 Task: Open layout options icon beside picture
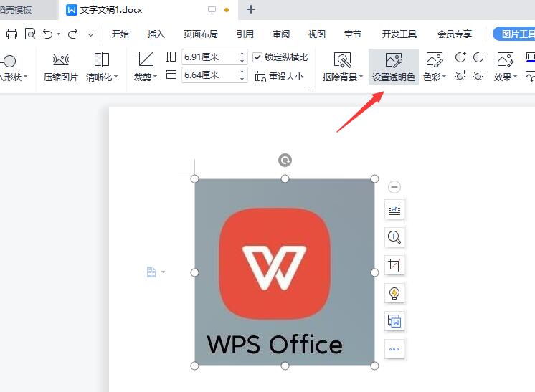point(394,209)
